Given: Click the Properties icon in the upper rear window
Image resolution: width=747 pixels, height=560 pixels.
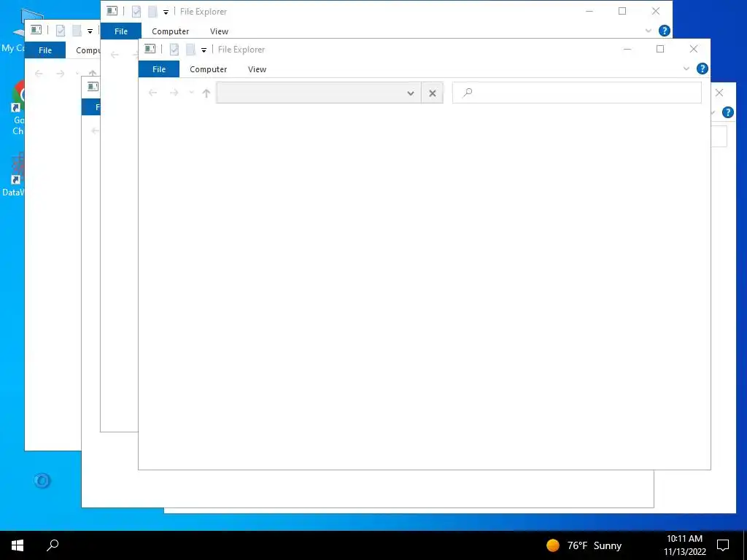Looking at the screenshot, I should click(136, 11).
